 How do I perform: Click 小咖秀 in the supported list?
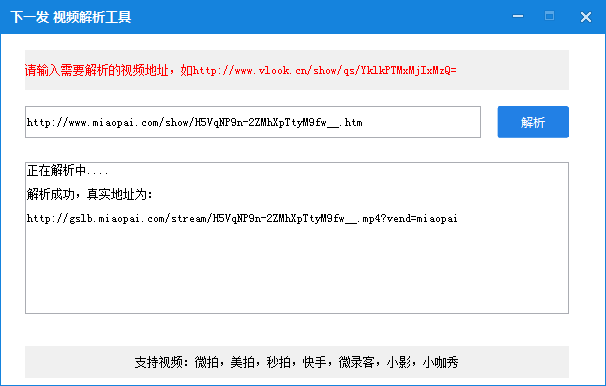(440, 362)
